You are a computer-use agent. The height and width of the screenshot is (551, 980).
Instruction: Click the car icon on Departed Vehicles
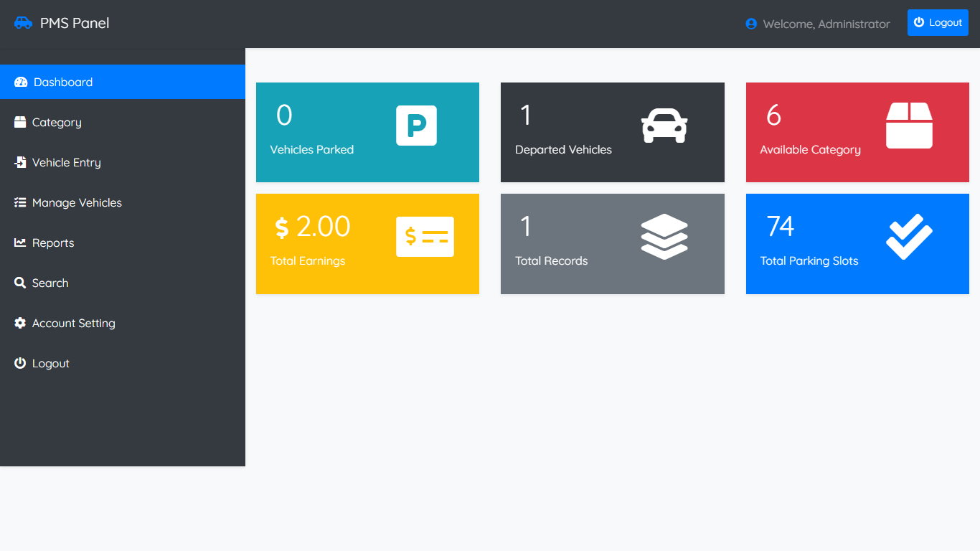[664, 126]
